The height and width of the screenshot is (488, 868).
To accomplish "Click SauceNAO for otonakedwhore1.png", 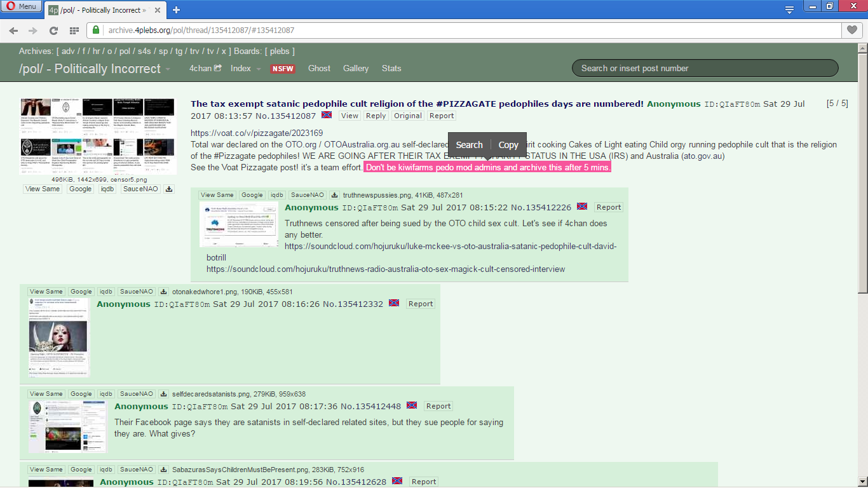I will point(135,292).
